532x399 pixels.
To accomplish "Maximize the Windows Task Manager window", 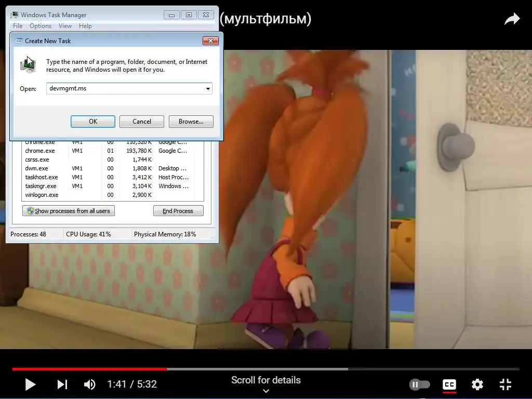I will click(189, 15).
